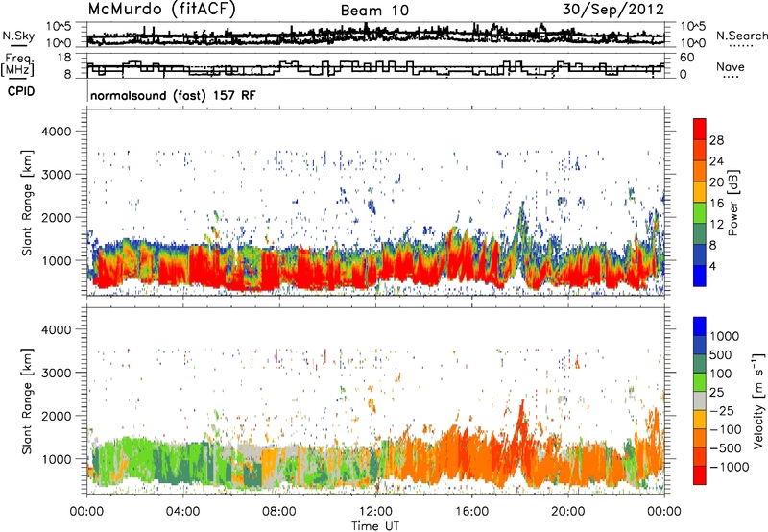The image size is (768, 532).
Task: Click the '2000' tick on velocity panel axis
Action: coord(57,416)
